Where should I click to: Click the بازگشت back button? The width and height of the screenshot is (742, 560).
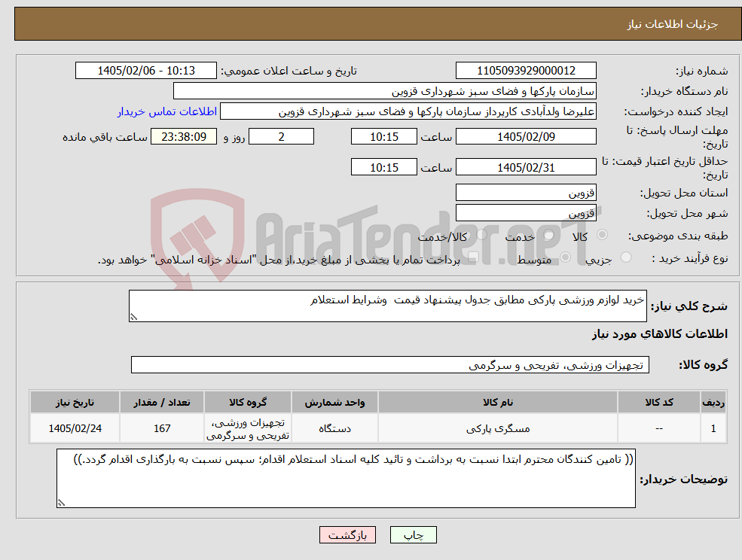point(347,535)
